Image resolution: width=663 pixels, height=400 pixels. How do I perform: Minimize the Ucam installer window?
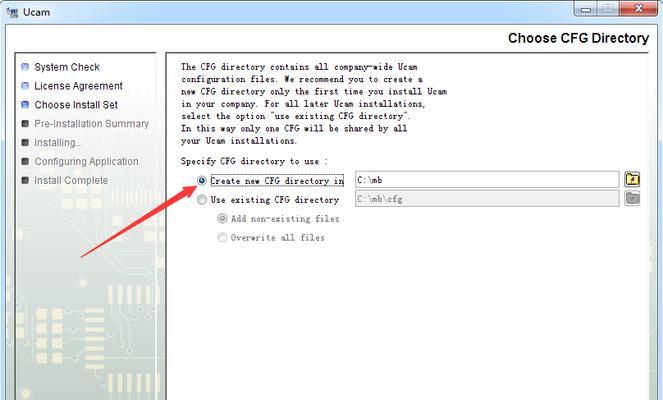click(586, 9)
